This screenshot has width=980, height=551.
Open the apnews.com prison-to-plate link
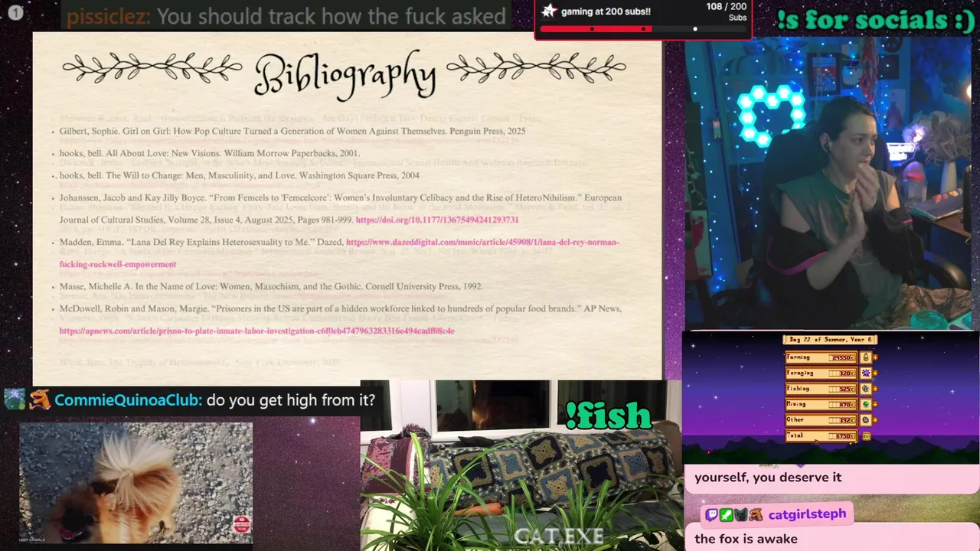(257, 331)
